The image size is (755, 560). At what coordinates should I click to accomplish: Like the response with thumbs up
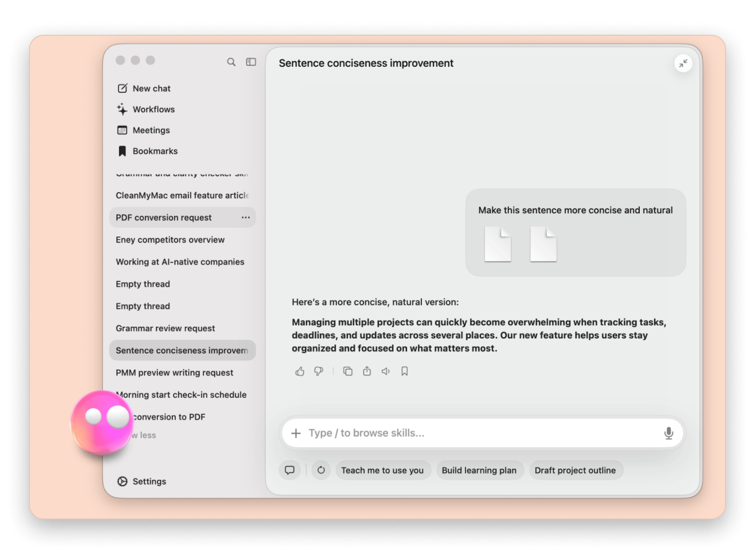(x=300, y=371)
